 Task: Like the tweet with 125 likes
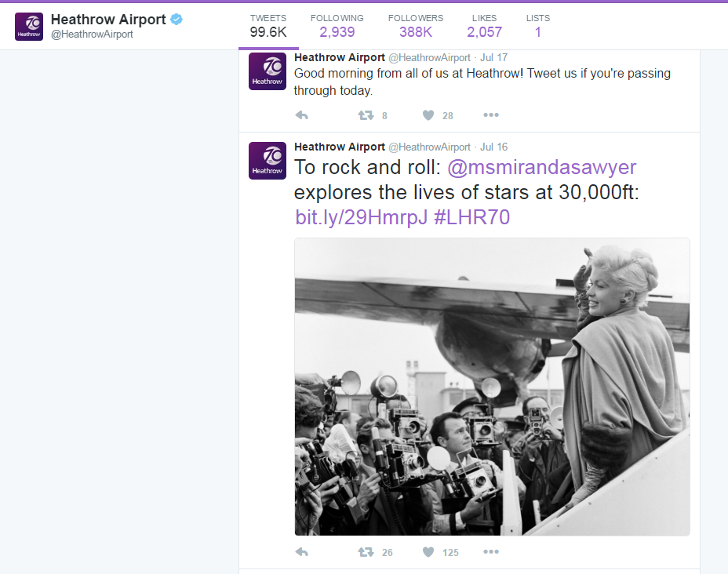click(x=428, y=552)
